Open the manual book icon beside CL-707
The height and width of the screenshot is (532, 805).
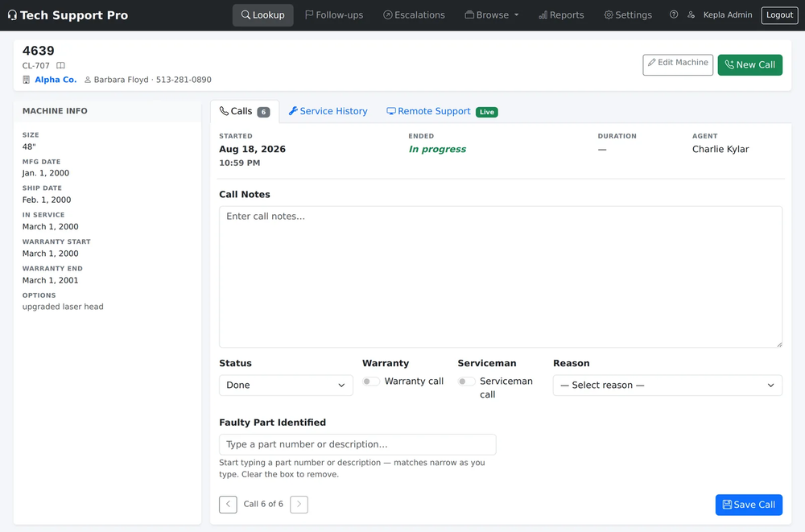coord(60,66)
